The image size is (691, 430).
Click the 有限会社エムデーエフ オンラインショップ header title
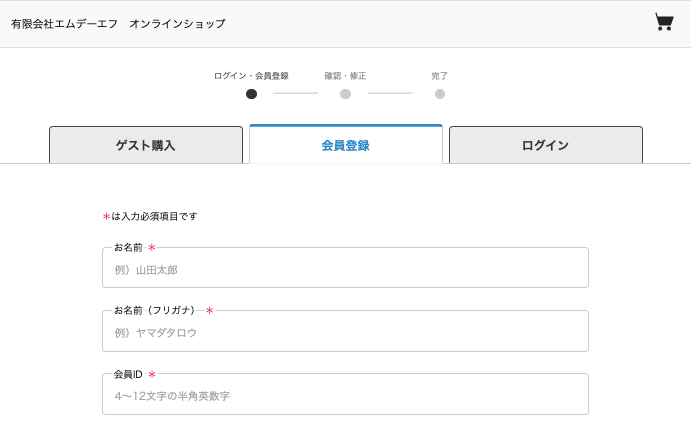[x=118, y=23]
